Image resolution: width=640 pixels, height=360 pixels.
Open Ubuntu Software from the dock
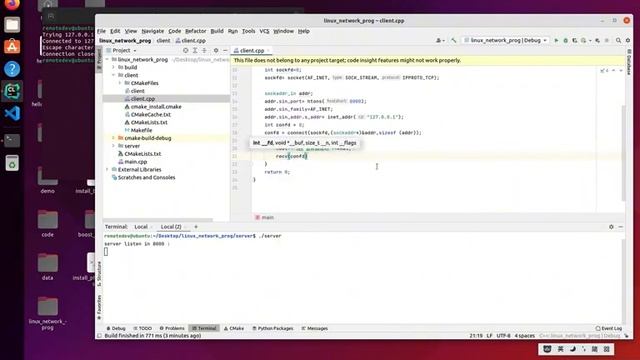12,47
